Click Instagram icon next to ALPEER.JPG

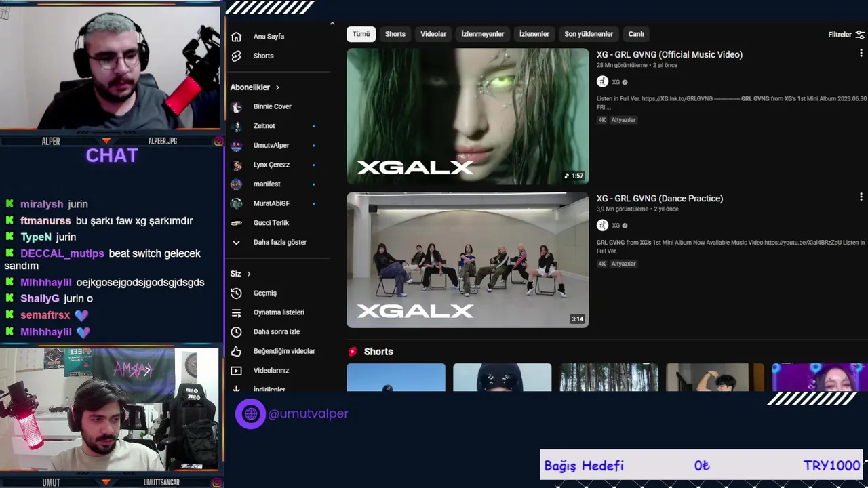click(x=218, y=141)
